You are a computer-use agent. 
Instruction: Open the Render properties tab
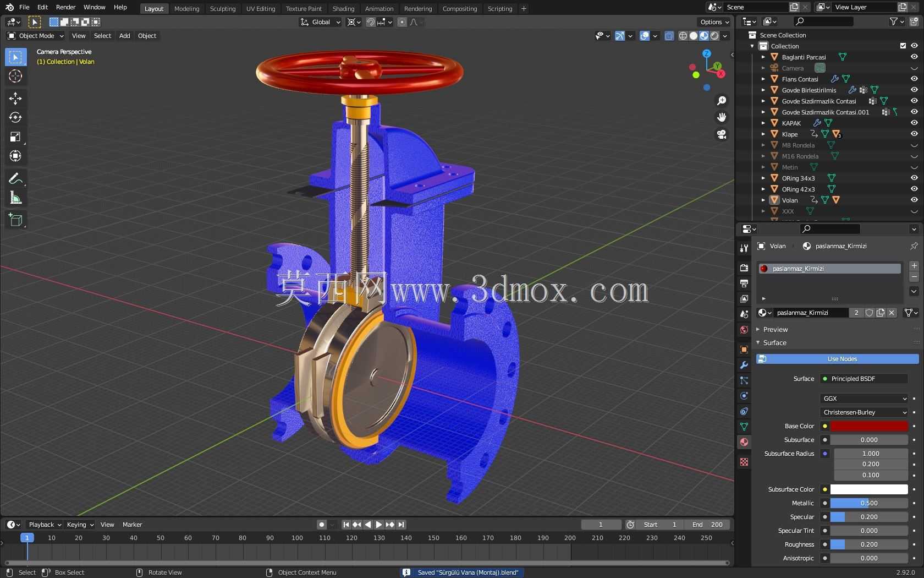744,268
